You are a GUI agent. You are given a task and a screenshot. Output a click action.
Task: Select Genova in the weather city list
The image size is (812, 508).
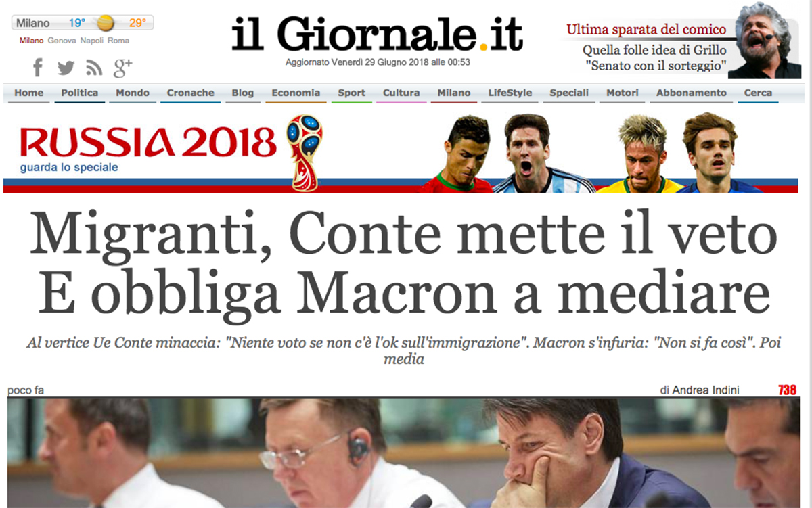pos(62,41)
